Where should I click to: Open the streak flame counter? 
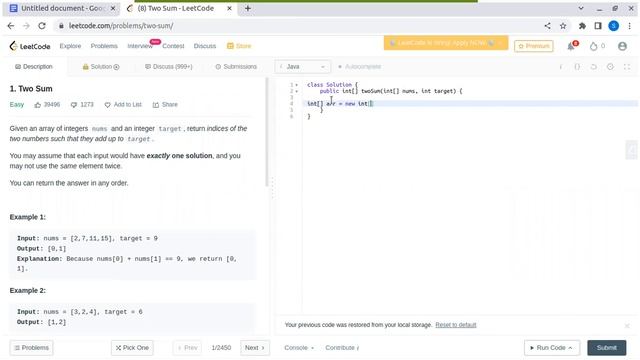point(597,46)
